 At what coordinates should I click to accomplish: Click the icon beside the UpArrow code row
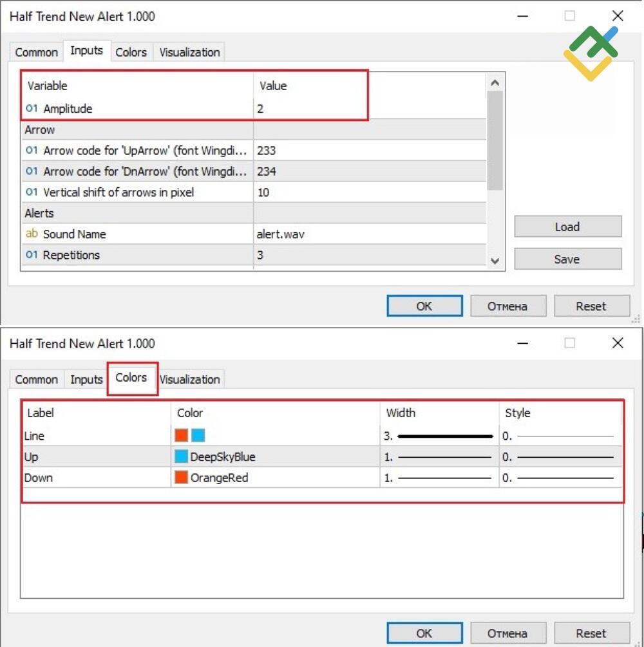[32, 151]
